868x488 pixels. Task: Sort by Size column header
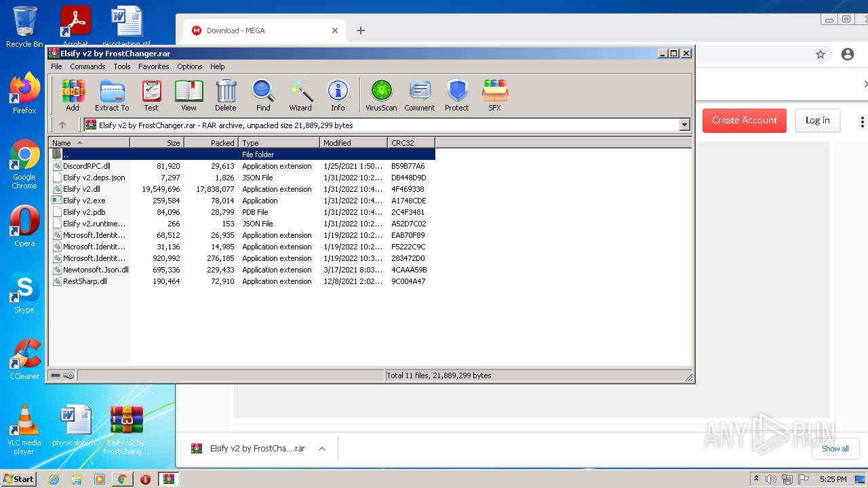tap(157, 142)
